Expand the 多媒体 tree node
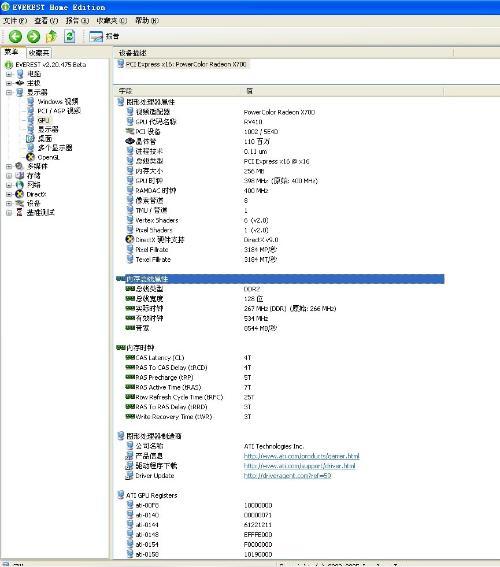The height and width of the screenshot is (567, 500). (9, 166)
